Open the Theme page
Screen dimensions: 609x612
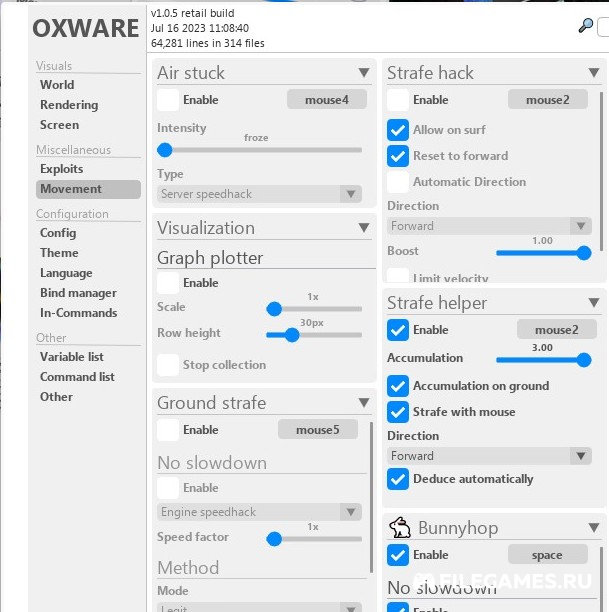point(59,253)
